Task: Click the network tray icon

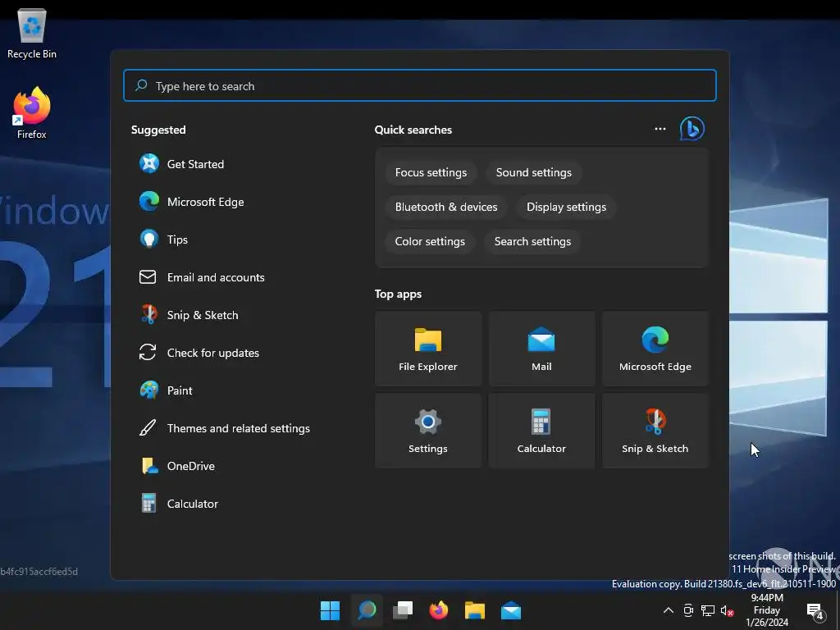Action: (x=708, y=610)
